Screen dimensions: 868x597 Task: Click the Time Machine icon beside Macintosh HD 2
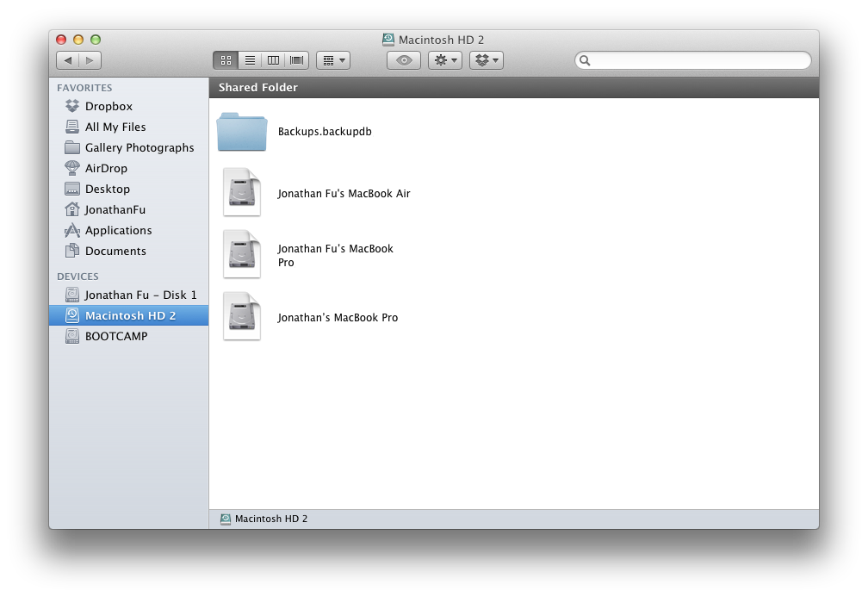(x=72, y=315)
